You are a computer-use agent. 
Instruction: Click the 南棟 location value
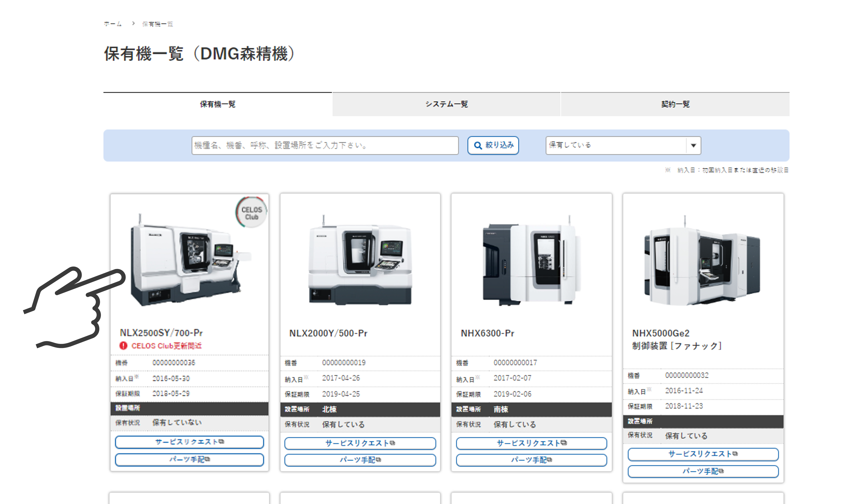pyautogui.click(x=501, y=410)
